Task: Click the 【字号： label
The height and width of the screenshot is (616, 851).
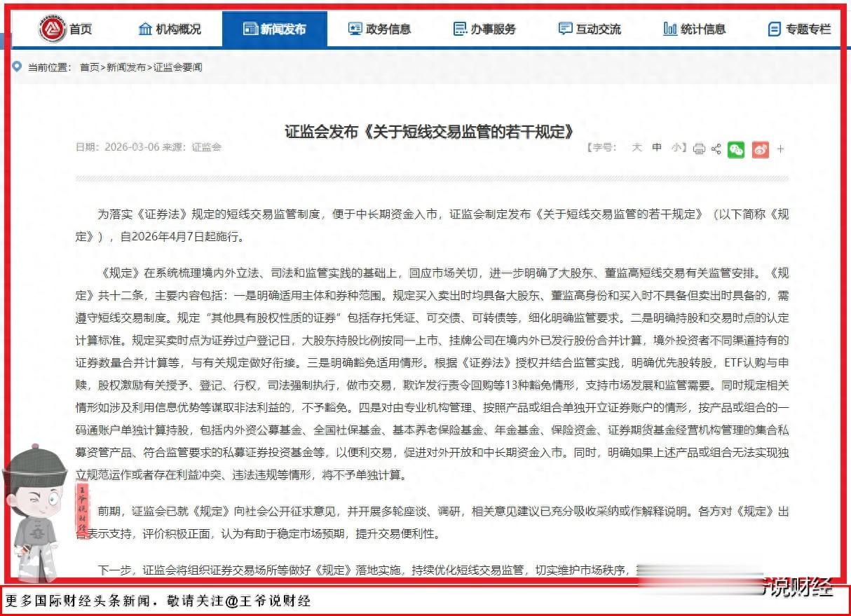Action: 601,148
